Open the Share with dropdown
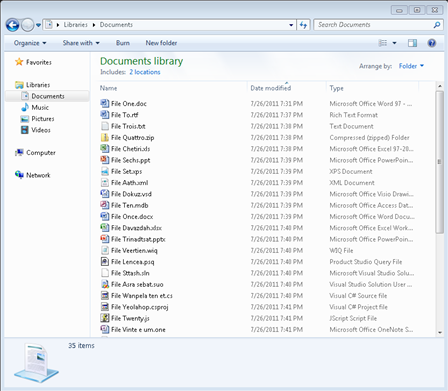This screenshot has height=391, width=448. [81, 43]
